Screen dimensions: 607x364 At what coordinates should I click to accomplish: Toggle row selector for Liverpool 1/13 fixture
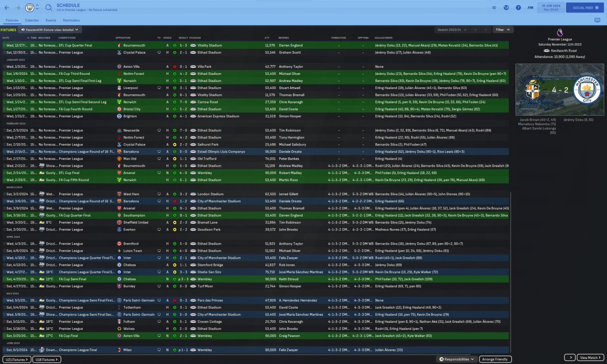pyautogui.click(x=4, y=88)
